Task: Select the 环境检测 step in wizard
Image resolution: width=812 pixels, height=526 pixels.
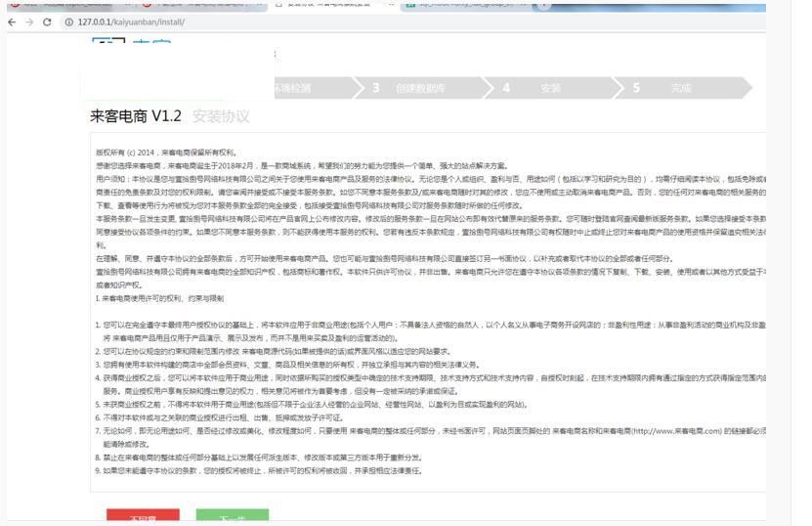Action: 293,88
